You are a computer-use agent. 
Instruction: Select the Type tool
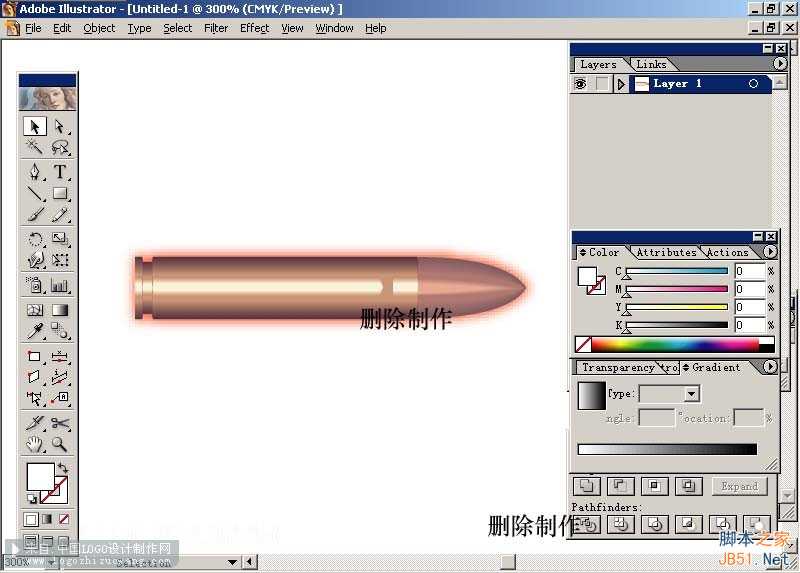(60, 172)
